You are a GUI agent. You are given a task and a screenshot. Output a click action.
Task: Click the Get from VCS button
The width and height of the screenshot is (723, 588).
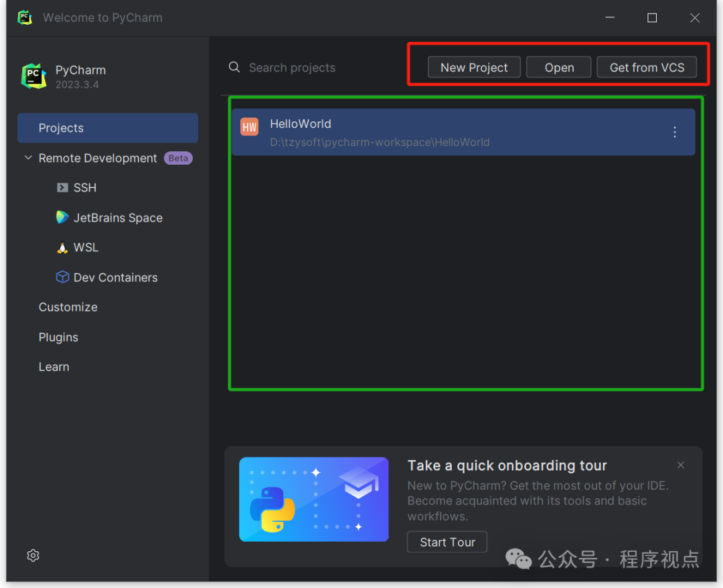point(647,68)
